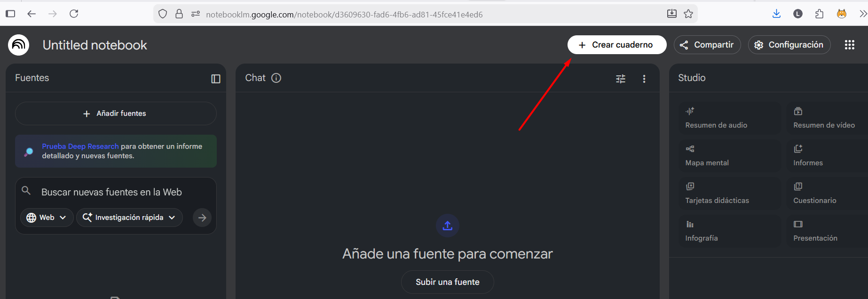This screenshot has width=868, height=299.
Task: Click the info icon next to Chat
Action: tap(276, 78)
